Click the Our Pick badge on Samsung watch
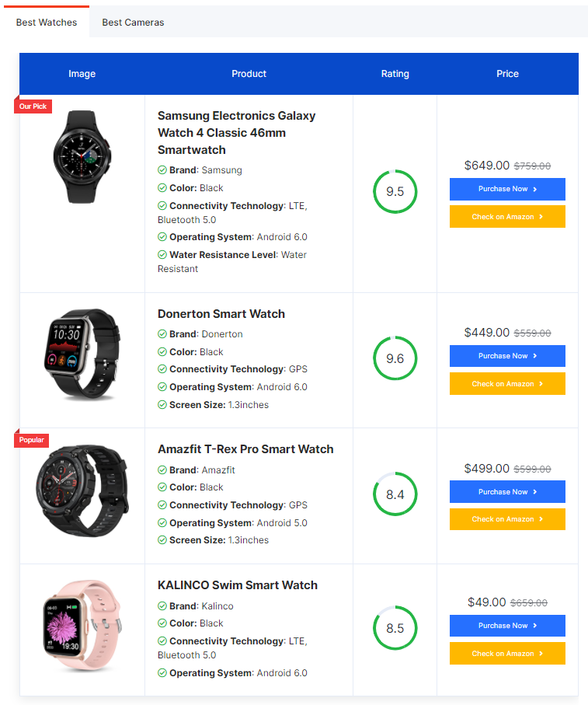The image size is (588, 705). (33, 106)
